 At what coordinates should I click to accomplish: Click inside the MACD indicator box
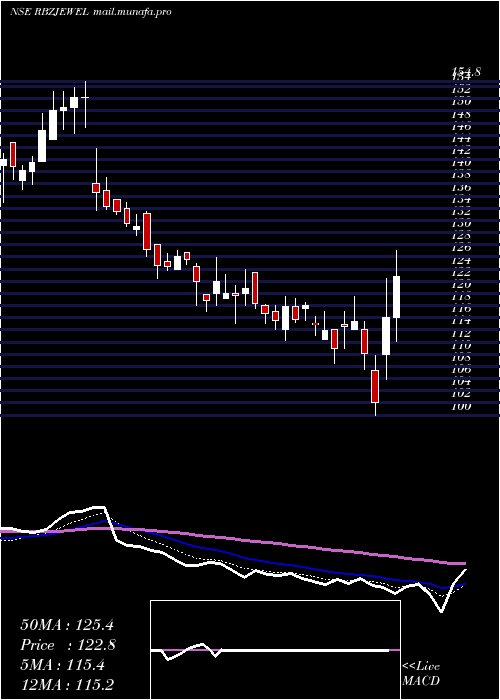[x=275, y=650]
